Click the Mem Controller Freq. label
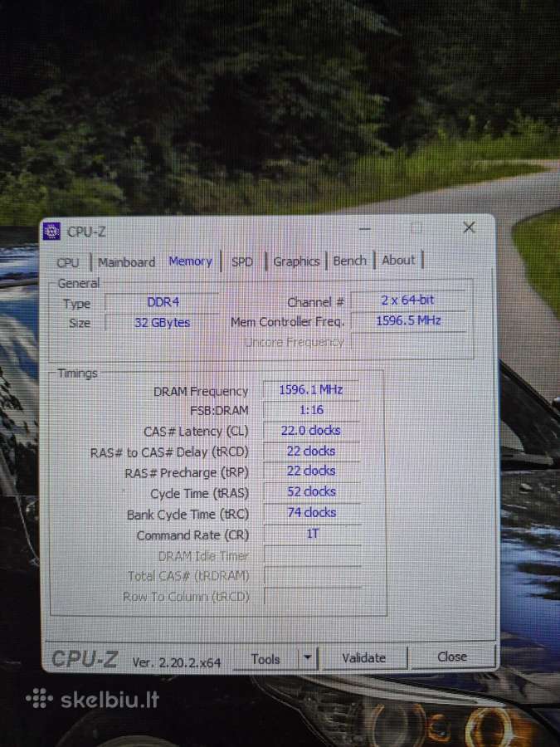 287,322
